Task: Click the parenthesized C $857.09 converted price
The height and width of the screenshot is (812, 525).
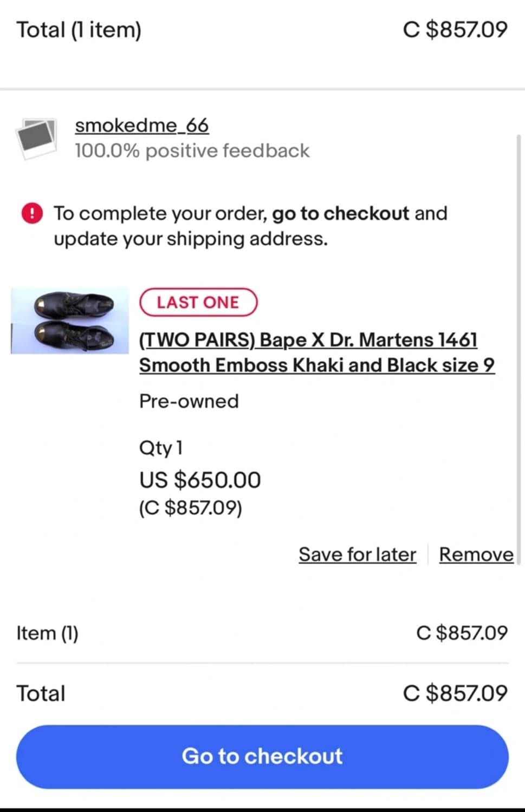Action: coord(191,508)
